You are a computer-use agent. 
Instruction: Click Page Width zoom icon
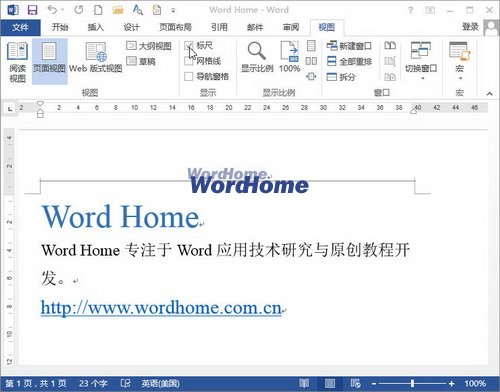pyautogui.click(x=311, y=77)
